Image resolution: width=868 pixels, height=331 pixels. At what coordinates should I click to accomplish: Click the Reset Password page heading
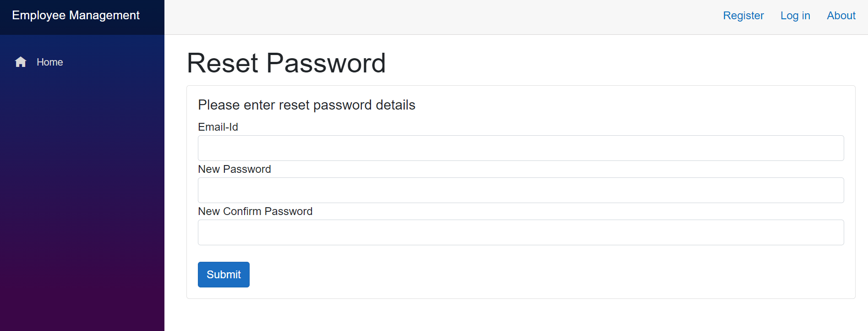(x=286, y=63)
